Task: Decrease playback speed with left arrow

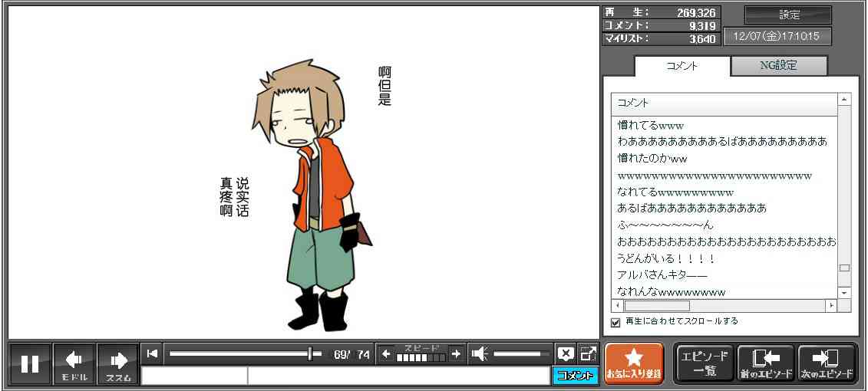Action: click(386, 353)
